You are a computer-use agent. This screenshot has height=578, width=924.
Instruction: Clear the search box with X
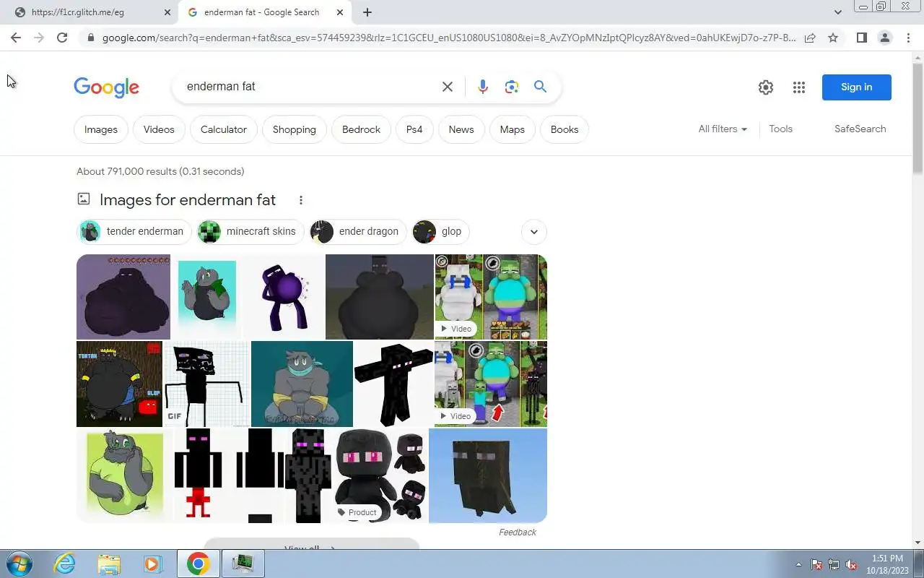(448, 87)
